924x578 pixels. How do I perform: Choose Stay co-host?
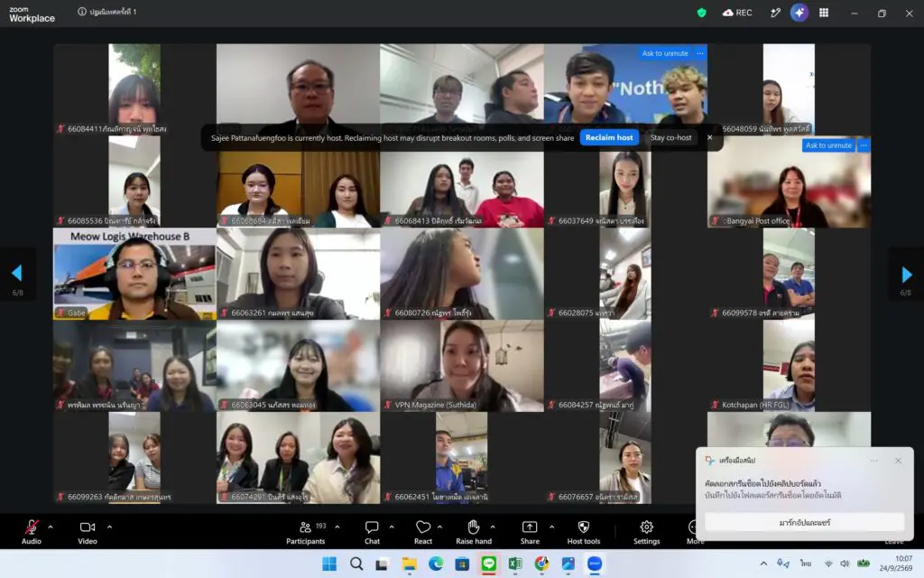click(670, 137)
